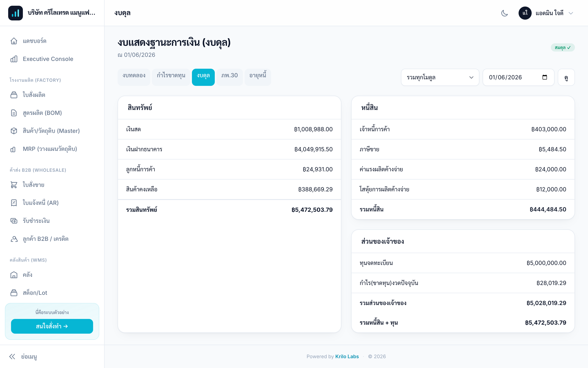588x368 pixels.
Task: Click the ฿444,484.50 total liabilities amount
Action: tap(548, 209)
